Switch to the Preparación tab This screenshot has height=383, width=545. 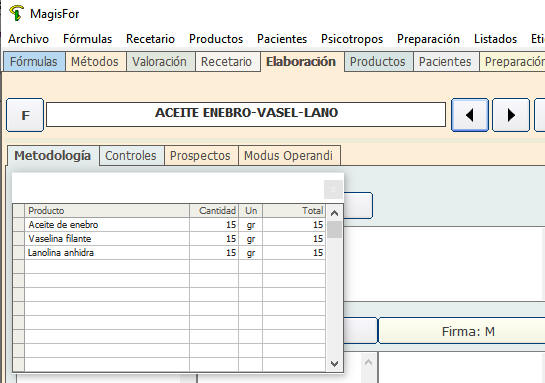tap(513, 62)
